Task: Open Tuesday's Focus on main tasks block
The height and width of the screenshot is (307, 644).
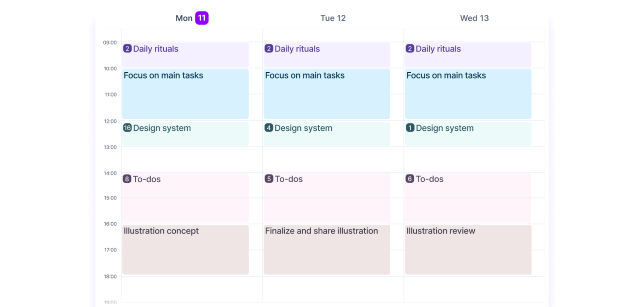Action: tap(327, 94)
